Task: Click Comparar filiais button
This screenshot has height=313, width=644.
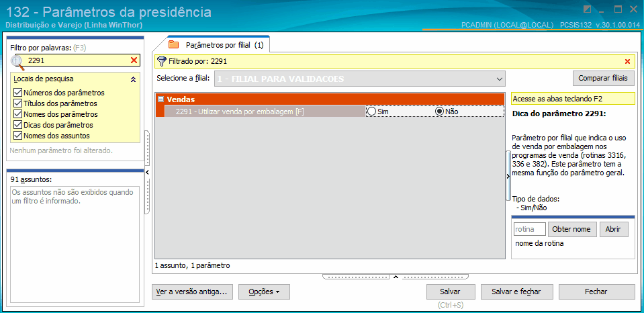Action: click(603, 78)
